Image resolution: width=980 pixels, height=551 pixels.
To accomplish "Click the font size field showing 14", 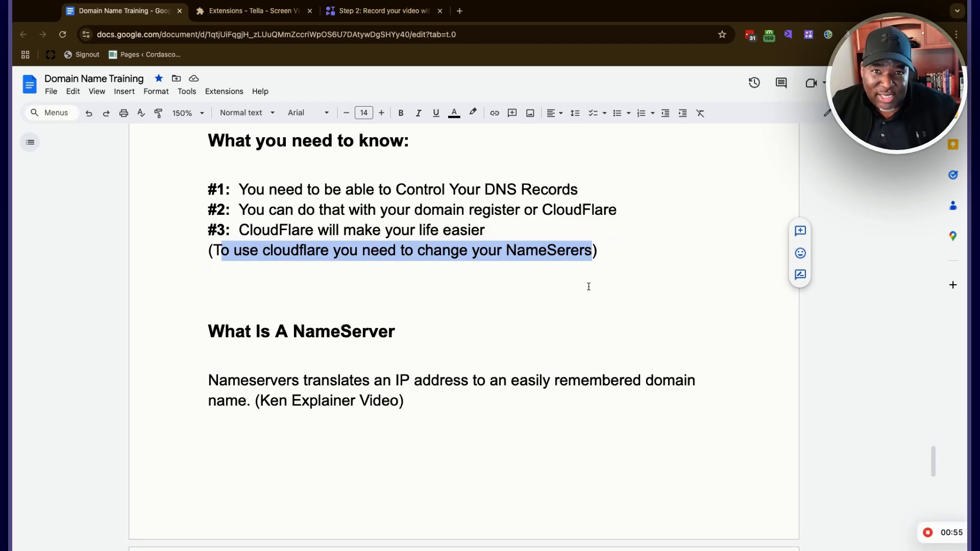I will pyautogui.click(x=364, y=113).
